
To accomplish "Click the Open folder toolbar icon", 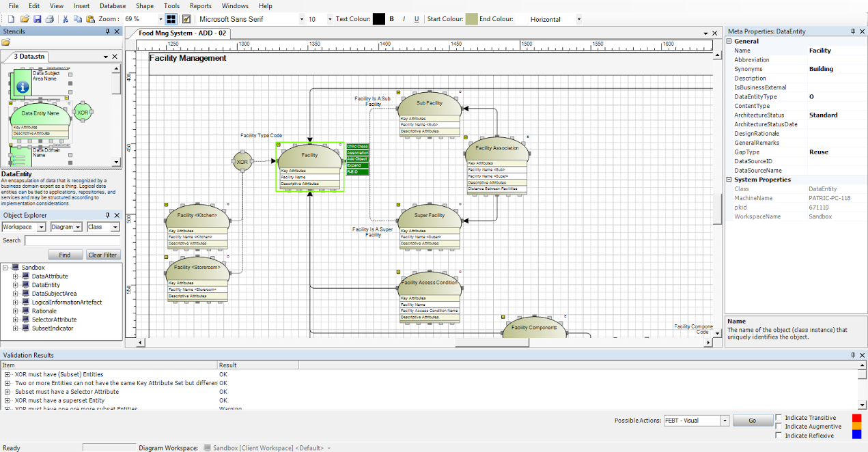I will pyautogui.click(x=25, y=19).
